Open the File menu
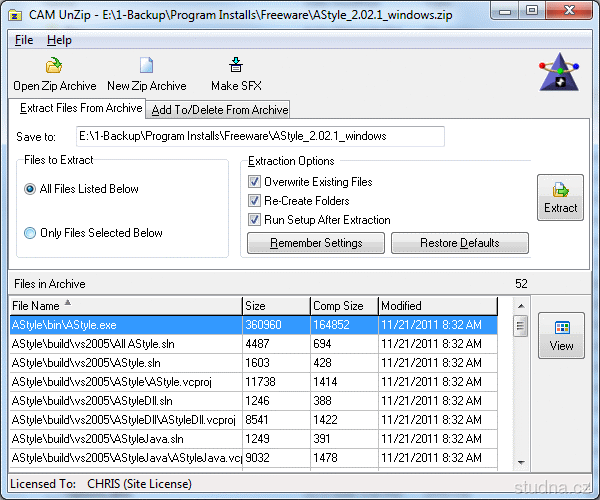 [24, 40]
